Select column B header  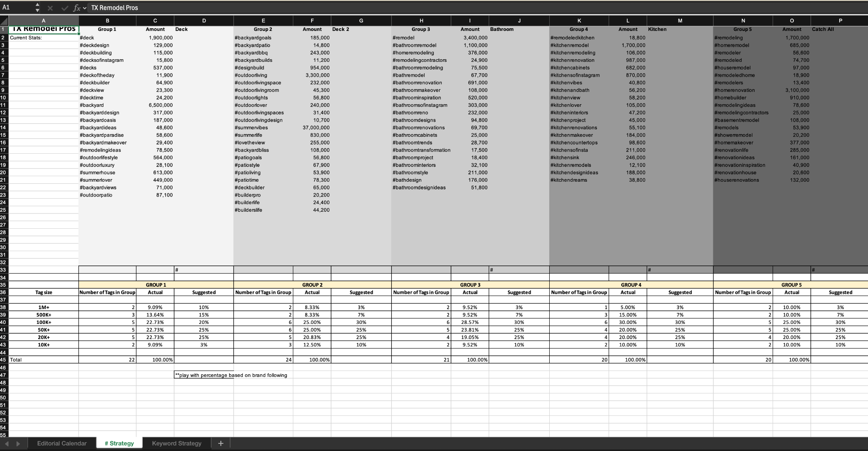pyautogui.click(x=107, y=20)
